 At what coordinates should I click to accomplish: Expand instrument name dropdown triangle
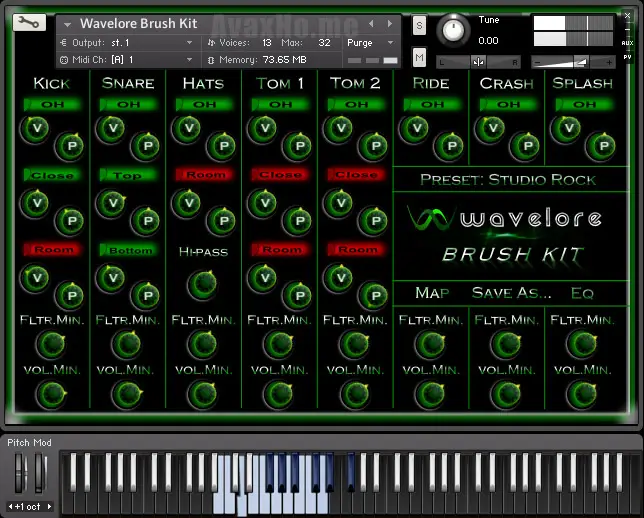[x=67, y=25]
